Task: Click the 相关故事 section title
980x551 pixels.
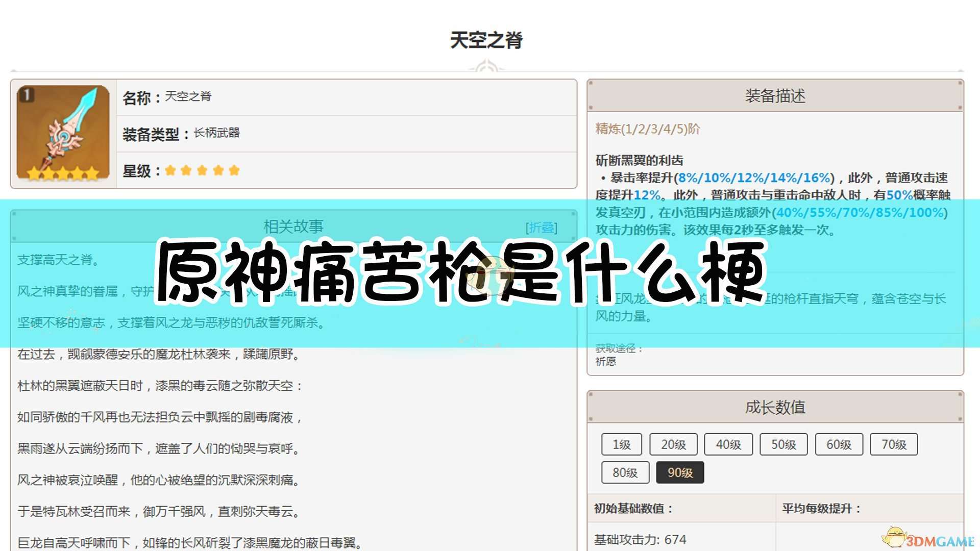Action: pyautogui.click(x=293, y=227)
